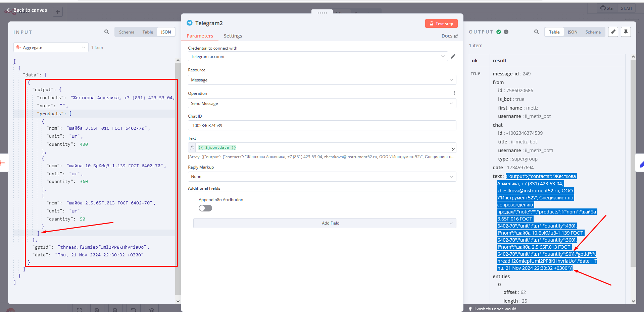Click the GitHub Star button

[607, 8]
